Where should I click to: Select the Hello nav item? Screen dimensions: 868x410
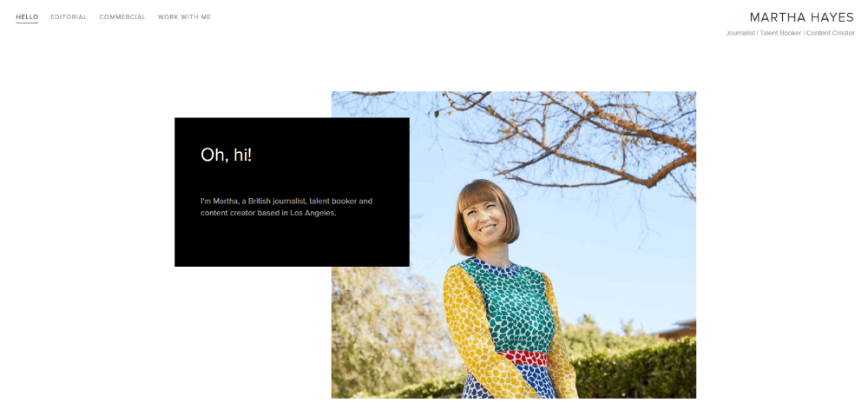click(27, 17)
